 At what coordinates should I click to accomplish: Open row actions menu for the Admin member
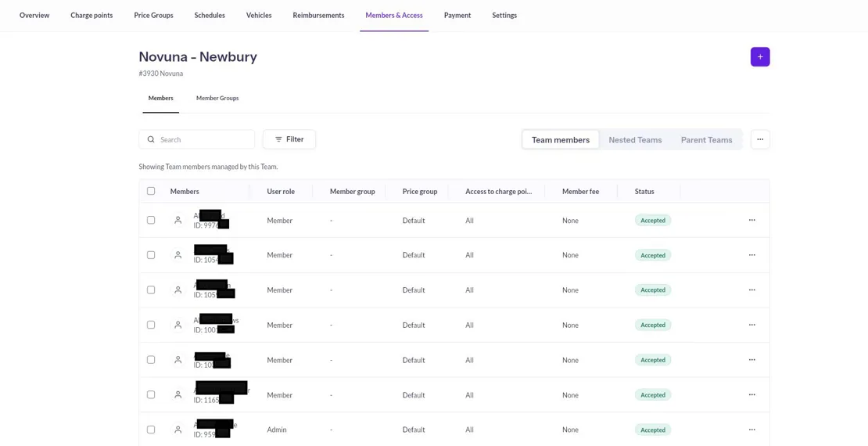point(751,430)
